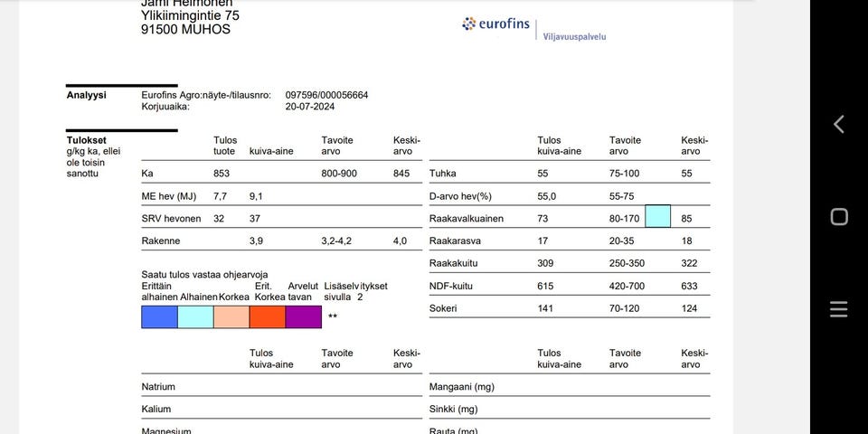Viewport: 868px width, 434px height.
Task: Click Raakavalkuainen target range 80-170
Action: pos(625,219)
